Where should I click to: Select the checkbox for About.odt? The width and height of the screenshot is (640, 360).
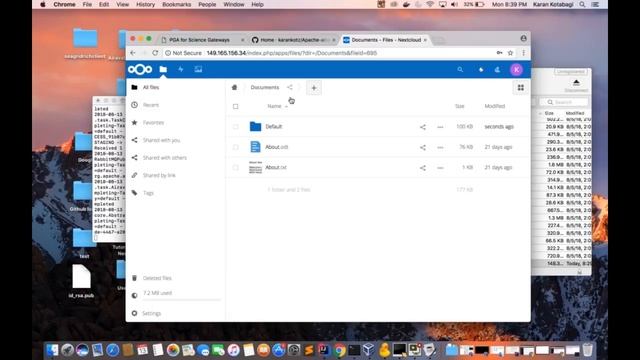click(236, 147)
